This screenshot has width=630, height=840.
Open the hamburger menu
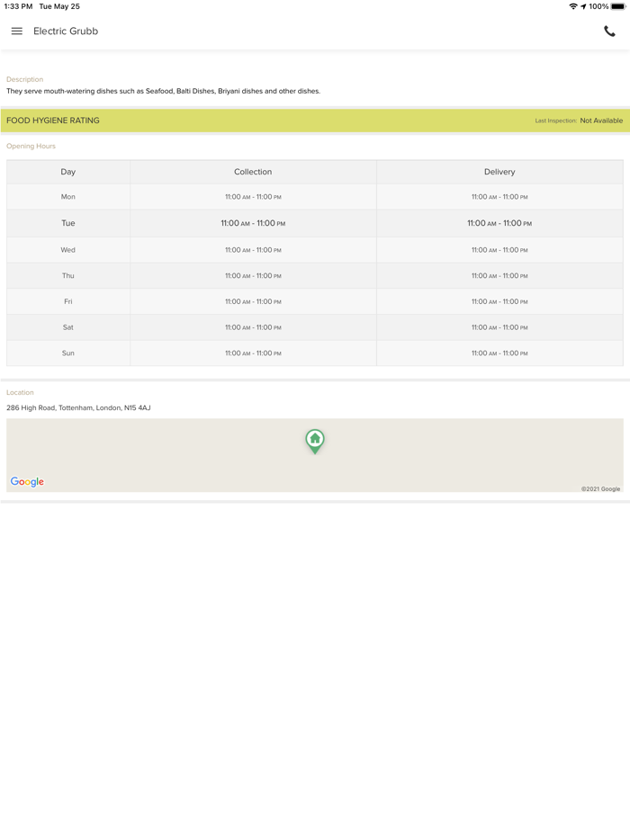(x=16, y=31)
